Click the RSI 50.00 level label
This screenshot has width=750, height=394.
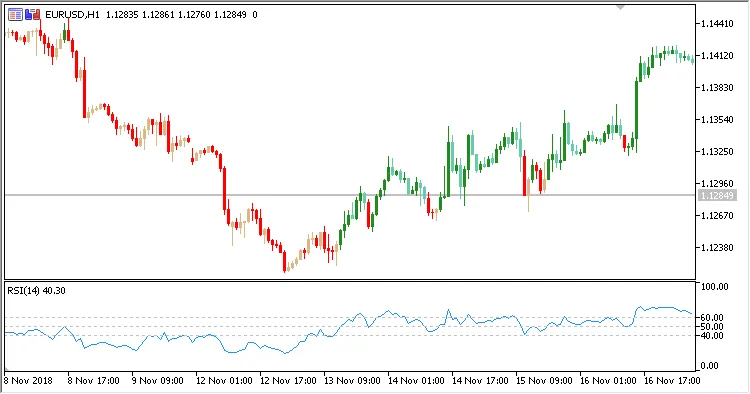click(x=712, y=327)
